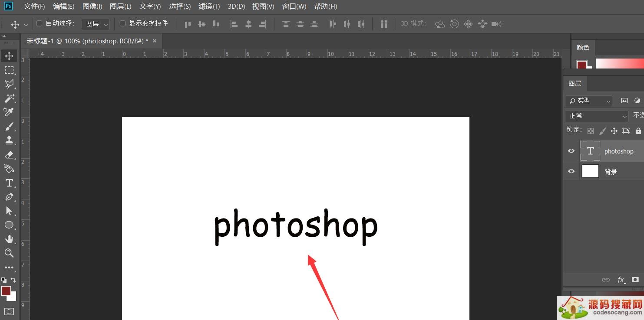This screenshot has height=320, width=644.
Task: Align right edges in options bar
Action: click(x=262, y=24)
